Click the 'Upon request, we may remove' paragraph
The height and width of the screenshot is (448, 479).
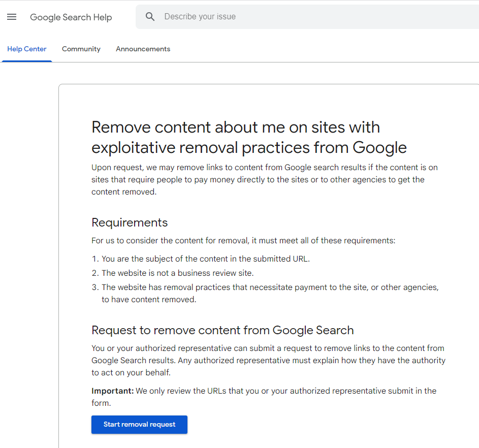click(x=264, y=180)
